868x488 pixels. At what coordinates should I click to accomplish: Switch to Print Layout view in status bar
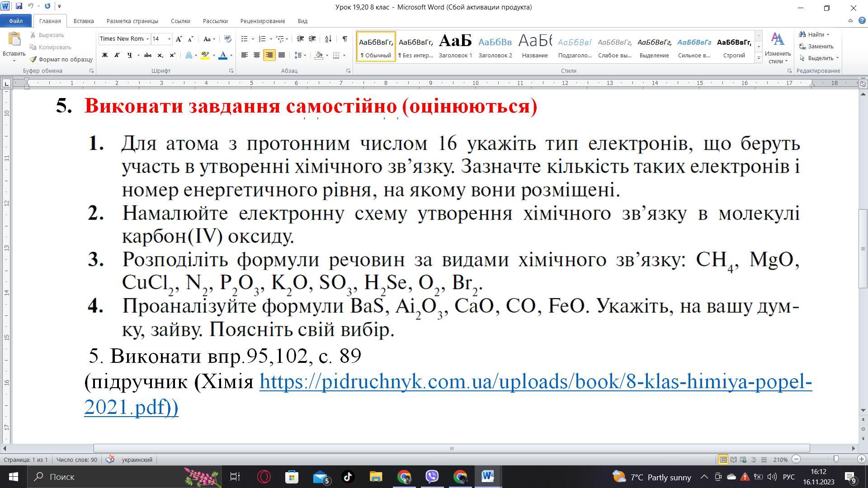point(723,460)
